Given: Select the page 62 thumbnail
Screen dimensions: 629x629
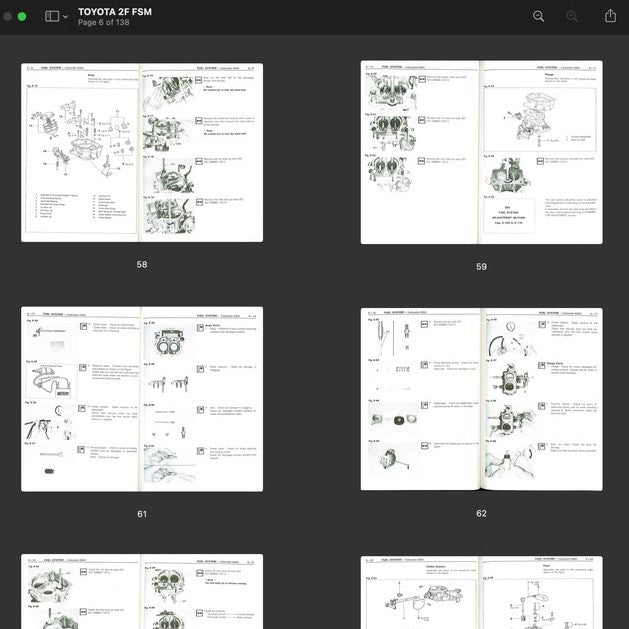Looking at the screenshot, I should click(x=481, y=399).
